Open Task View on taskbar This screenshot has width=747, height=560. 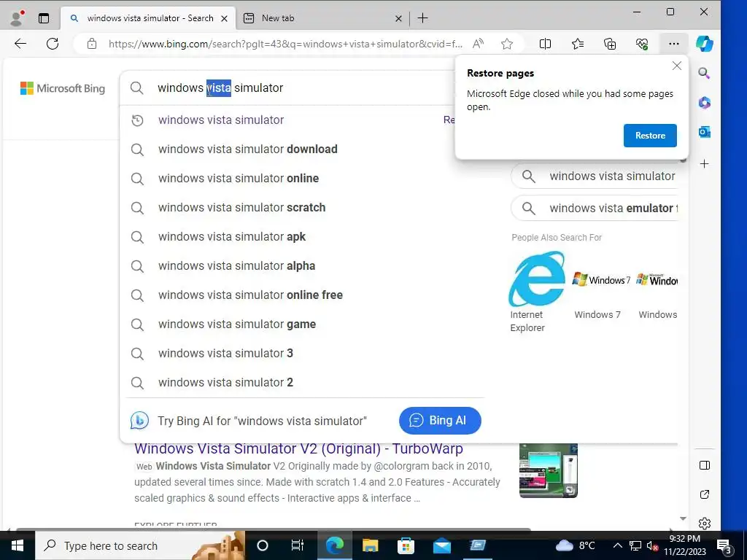pyautogui.click(x=298, y=545)
